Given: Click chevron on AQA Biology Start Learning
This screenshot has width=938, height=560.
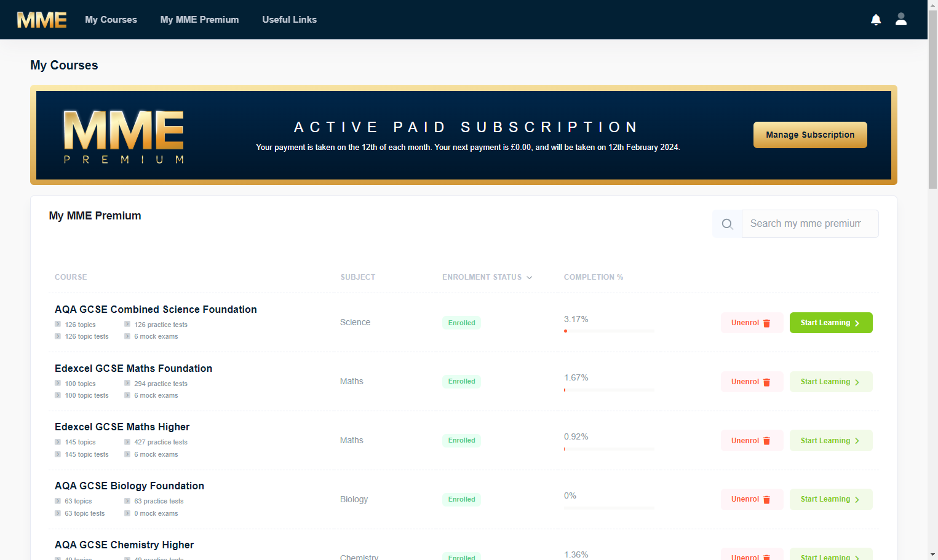Looking at the screenshot, I should pyautogui.click(x=857, y=500).
